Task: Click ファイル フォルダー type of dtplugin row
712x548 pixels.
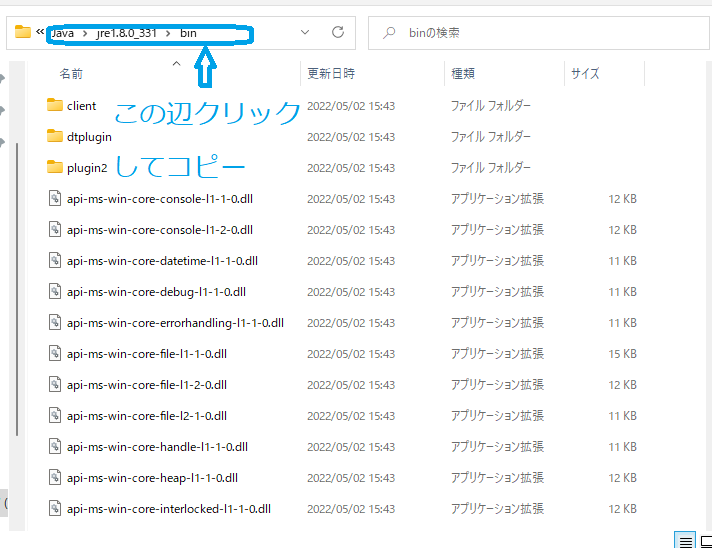Action: coord(490,137)
